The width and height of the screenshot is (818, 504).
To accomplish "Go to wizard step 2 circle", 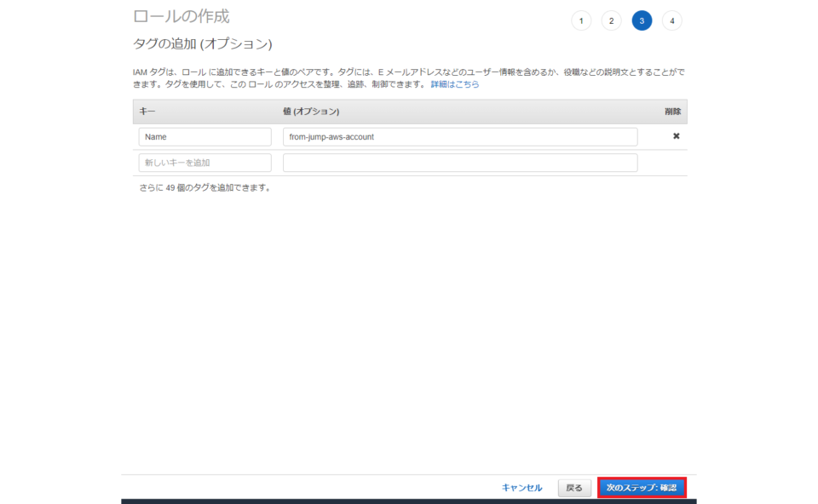I will pos(612,20).
